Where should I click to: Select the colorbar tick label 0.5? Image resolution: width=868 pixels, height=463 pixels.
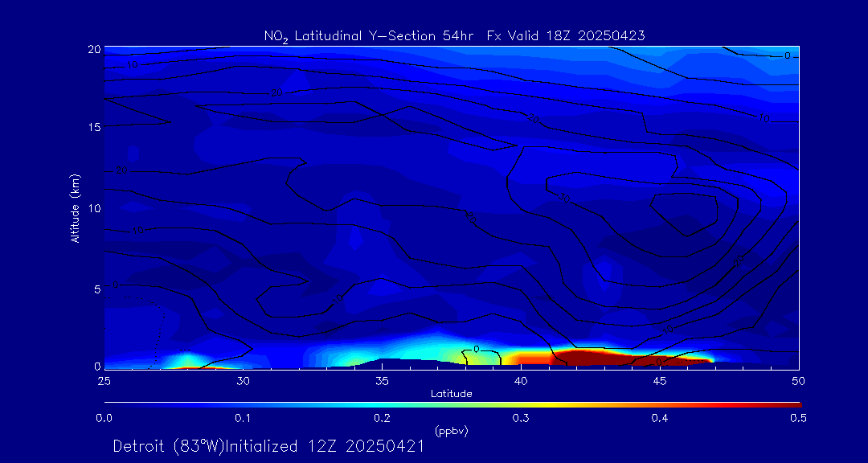point(798,418)
